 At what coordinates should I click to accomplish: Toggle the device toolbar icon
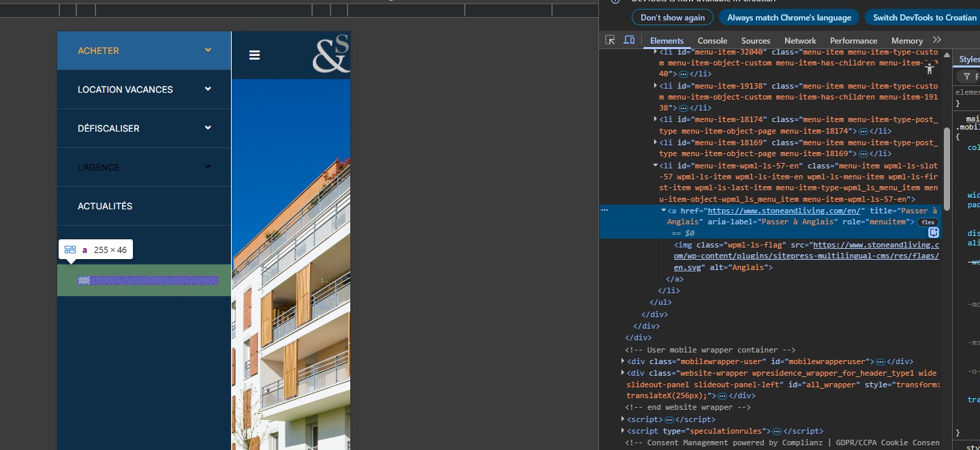tap(629, 40)
